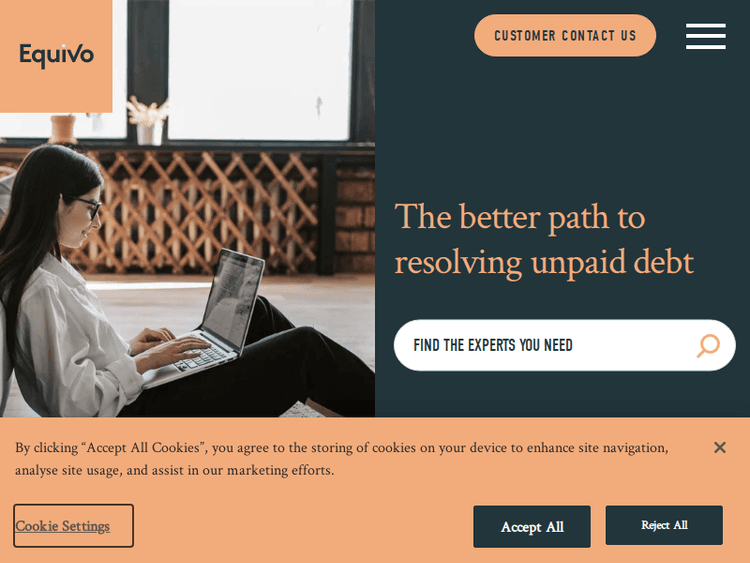The height and width of the screenshot is (563, 750).
Task: Click the cookie consent notice paragraph
Action: pyautogui.click(x=342, y=459)
